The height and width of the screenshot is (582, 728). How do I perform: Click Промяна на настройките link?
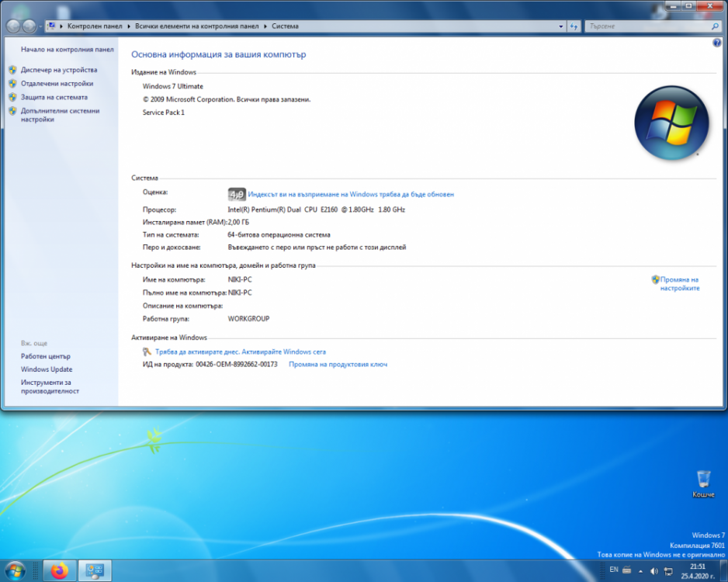click(x=680, y=284)
